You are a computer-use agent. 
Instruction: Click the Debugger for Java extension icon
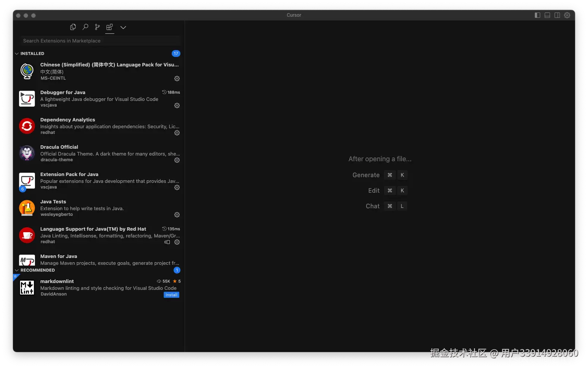click(27, 99)
